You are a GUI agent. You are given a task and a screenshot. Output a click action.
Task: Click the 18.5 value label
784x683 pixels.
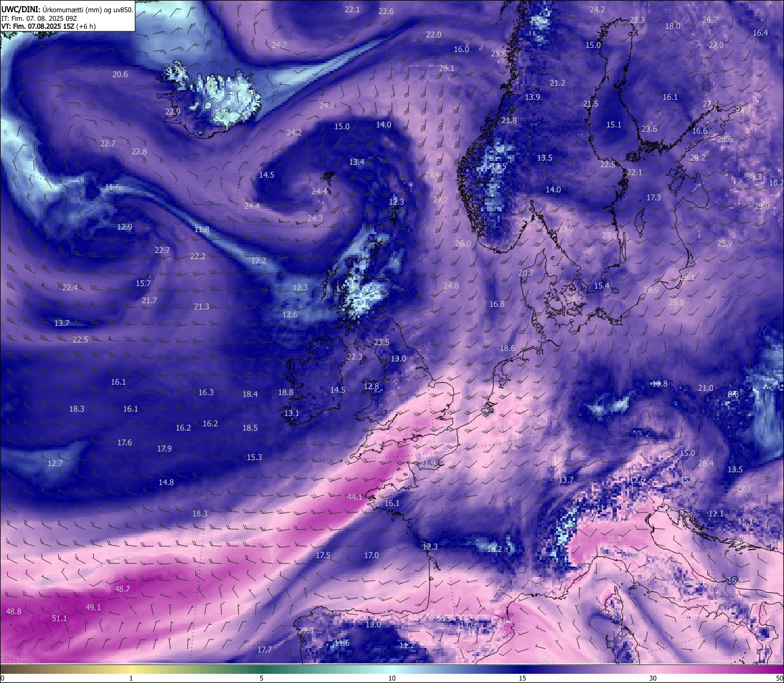[250, 428]
